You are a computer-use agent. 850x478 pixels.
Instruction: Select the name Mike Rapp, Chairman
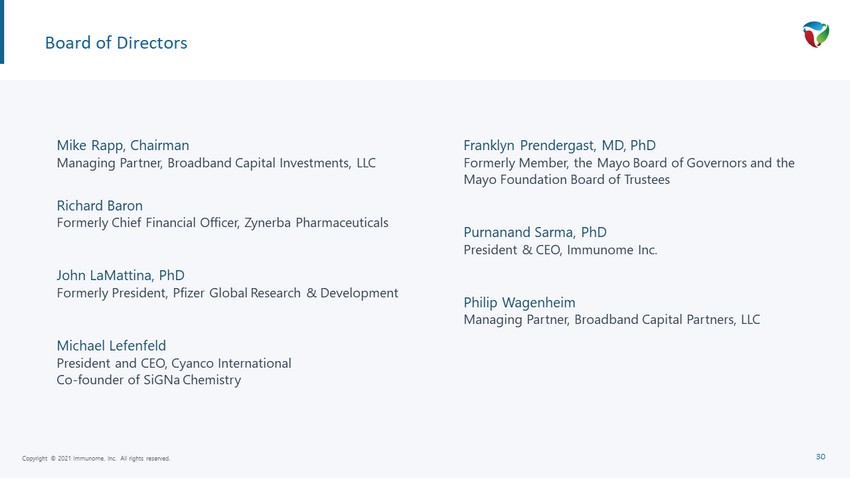pyautogui.click(x=123, y=145)
